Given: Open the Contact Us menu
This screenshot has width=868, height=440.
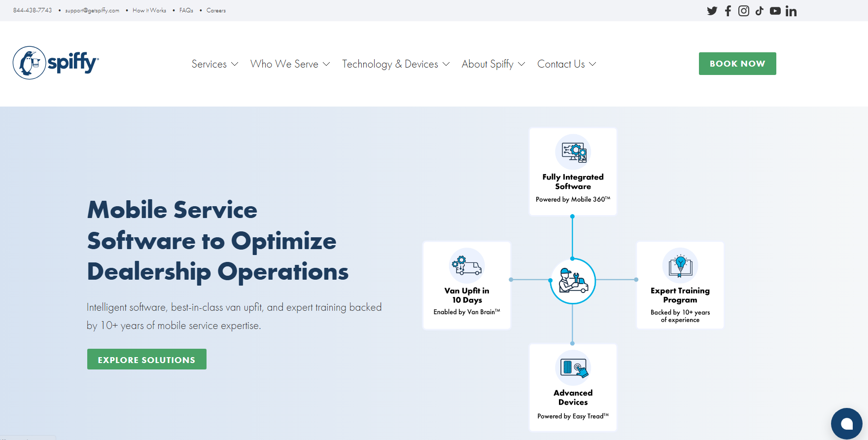Looking at the screenshot, I should 561,64.
